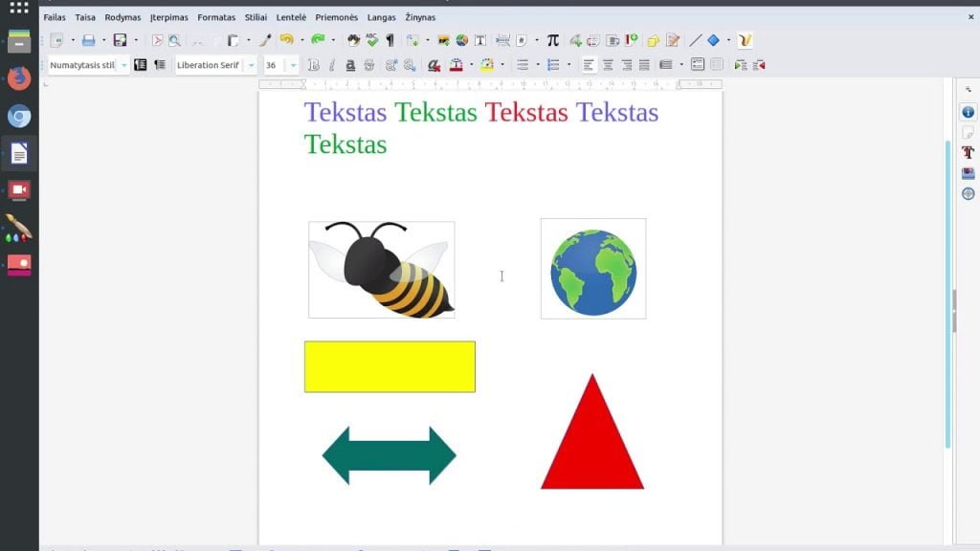Open the Rodymas menu
This screenshot has width=980, height=551.
click(122, 17)
